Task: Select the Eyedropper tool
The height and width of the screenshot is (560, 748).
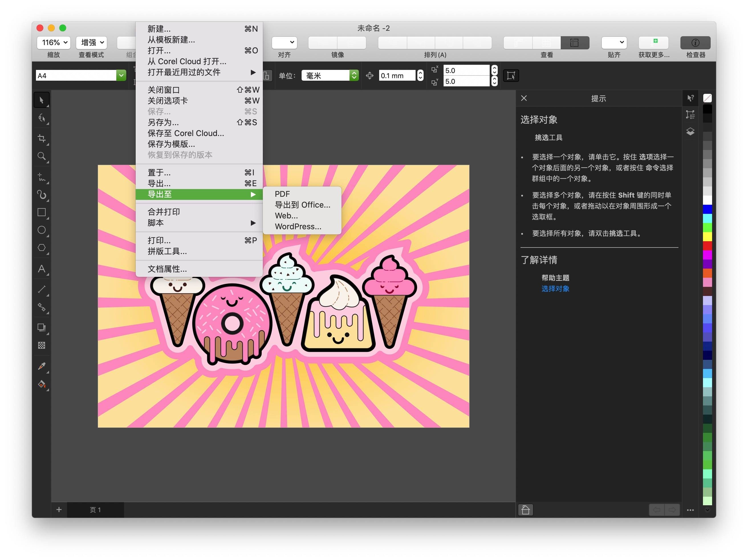Action: (42, 366)
